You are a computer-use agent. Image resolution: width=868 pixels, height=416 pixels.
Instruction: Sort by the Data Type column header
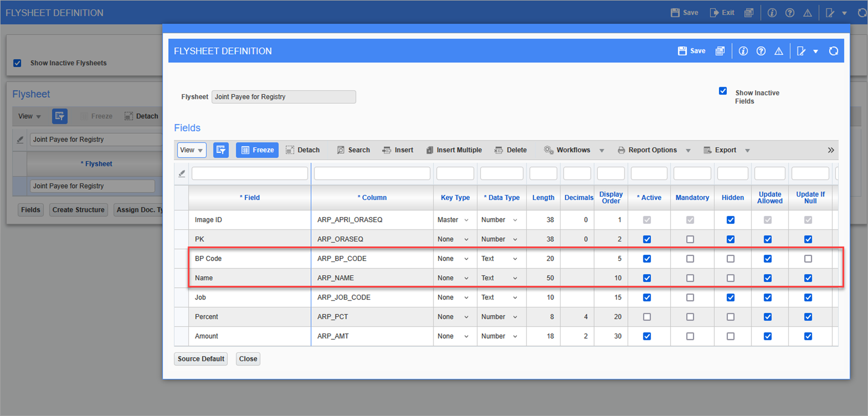pos(502,198)
